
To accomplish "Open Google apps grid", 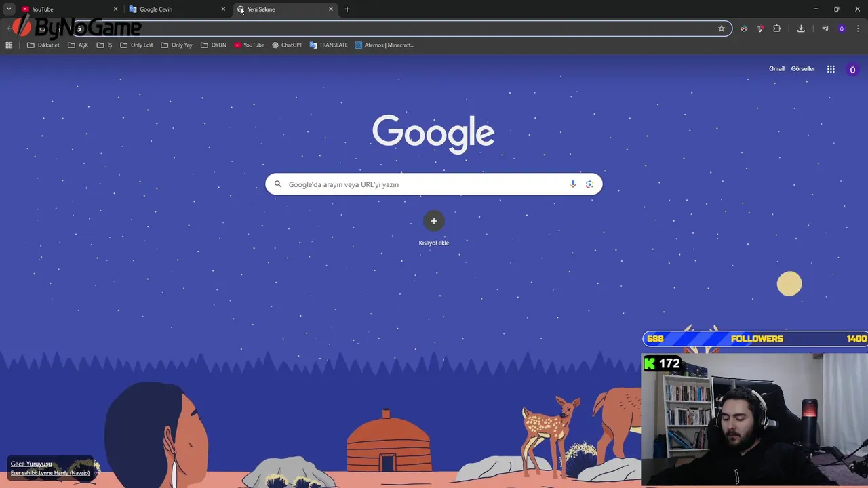I will (x=831, y=69).
